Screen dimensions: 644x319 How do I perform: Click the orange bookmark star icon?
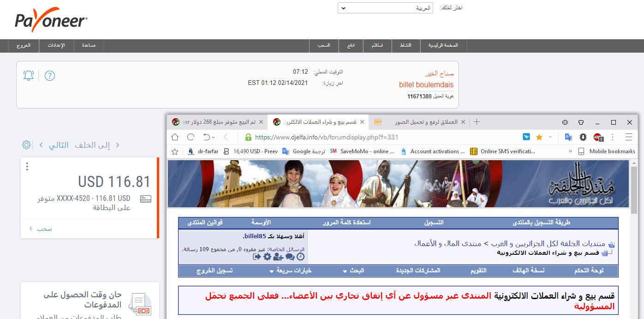(539, 137)
